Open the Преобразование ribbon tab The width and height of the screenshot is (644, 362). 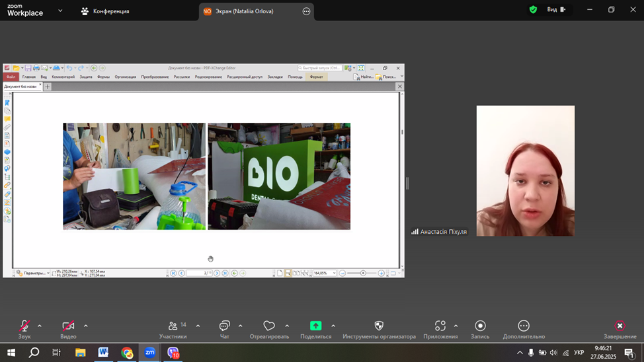[155, 77]
